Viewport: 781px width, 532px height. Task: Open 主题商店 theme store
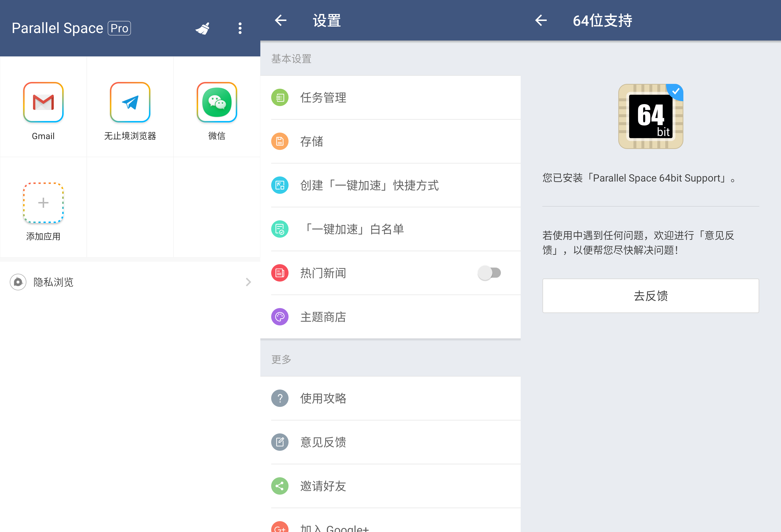click(323, 317)
